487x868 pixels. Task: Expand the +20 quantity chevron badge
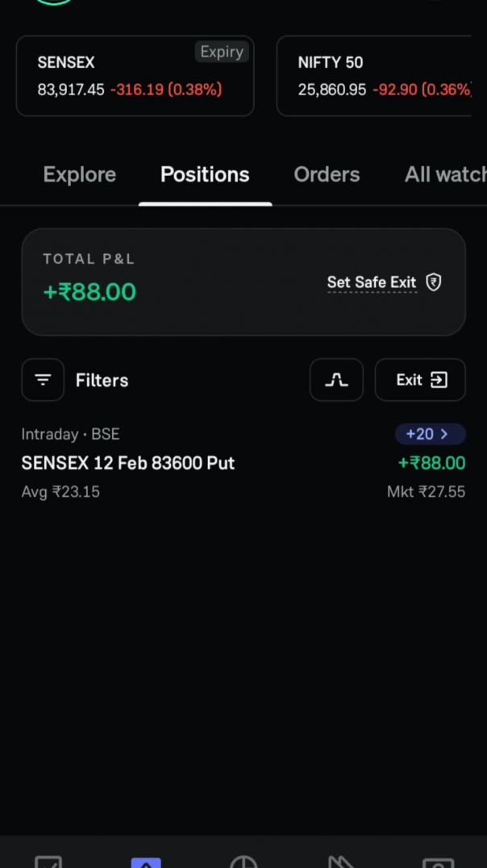click(430, 434)
